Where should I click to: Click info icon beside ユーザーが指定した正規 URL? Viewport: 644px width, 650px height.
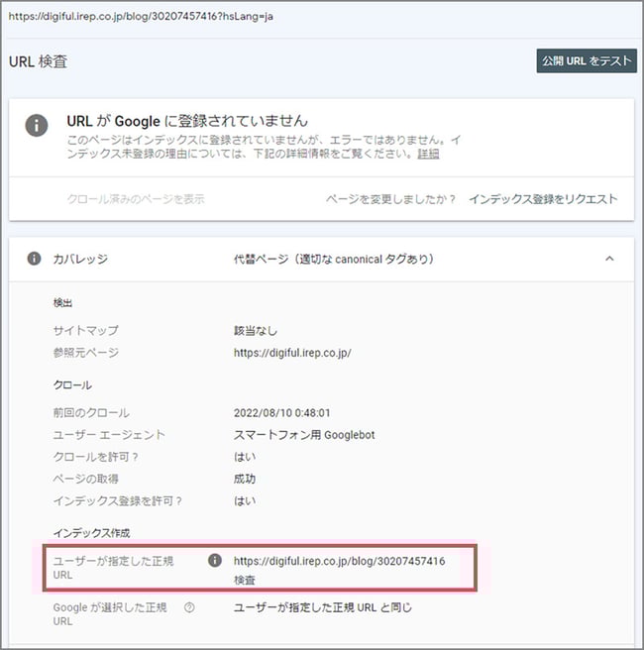click(214, 561)
